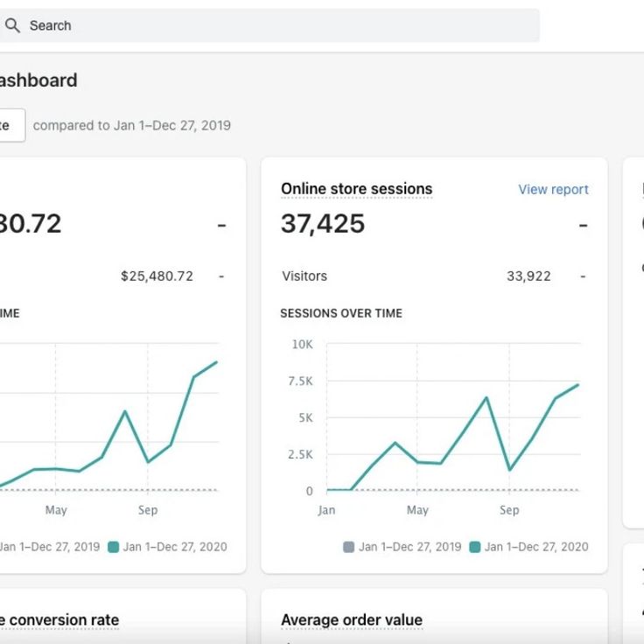The height and width of the screenshot is (644, 644).
Task: Click the May label on sessions chart axis
Action: (417, 510)
